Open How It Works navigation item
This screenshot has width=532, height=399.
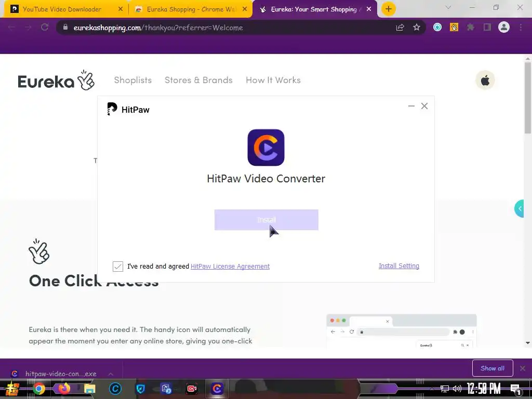273,80
